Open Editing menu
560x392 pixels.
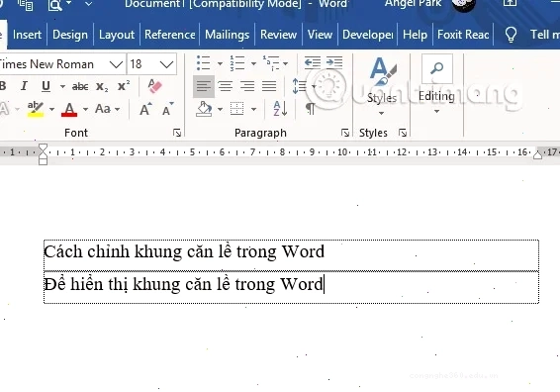pos(436,85)
